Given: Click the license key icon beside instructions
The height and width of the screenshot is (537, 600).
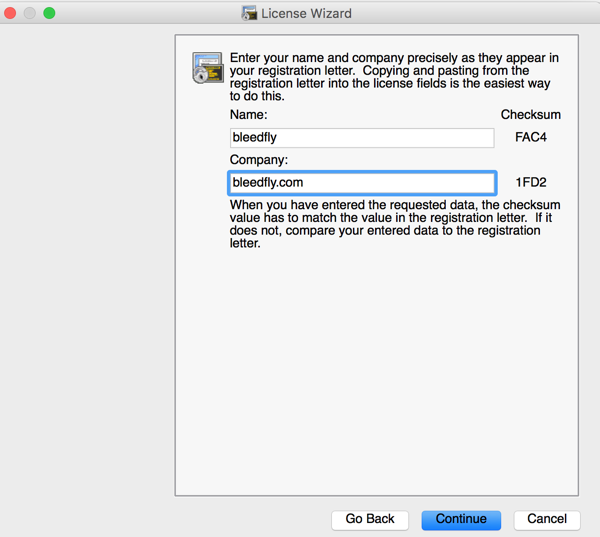Looking at the screenshot, I should click(x=207, y=67).
